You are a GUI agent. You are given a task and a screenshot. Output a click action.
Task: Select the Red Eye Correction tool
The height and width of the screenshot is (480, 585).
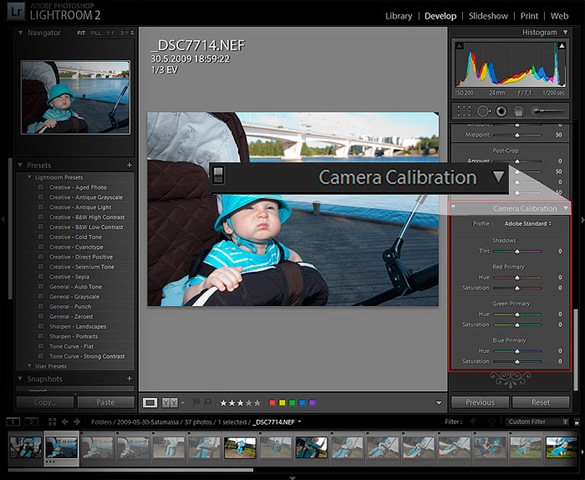(501, 111)
